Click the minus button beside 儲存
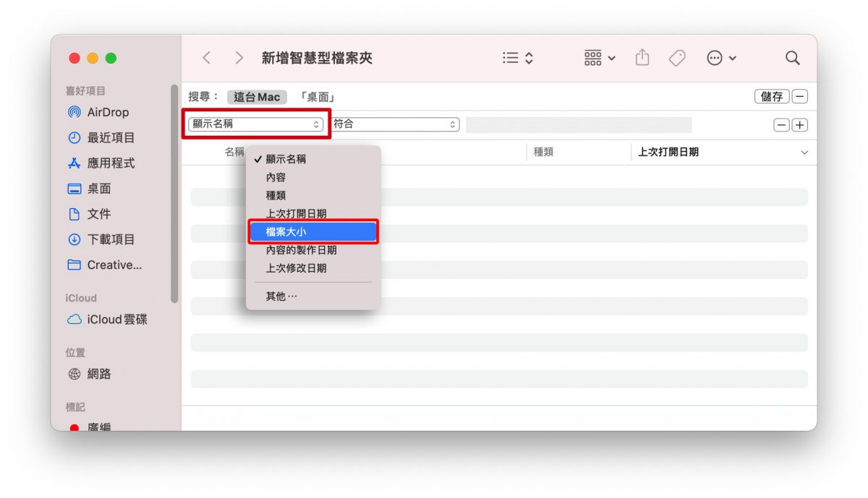 (800, 96)
